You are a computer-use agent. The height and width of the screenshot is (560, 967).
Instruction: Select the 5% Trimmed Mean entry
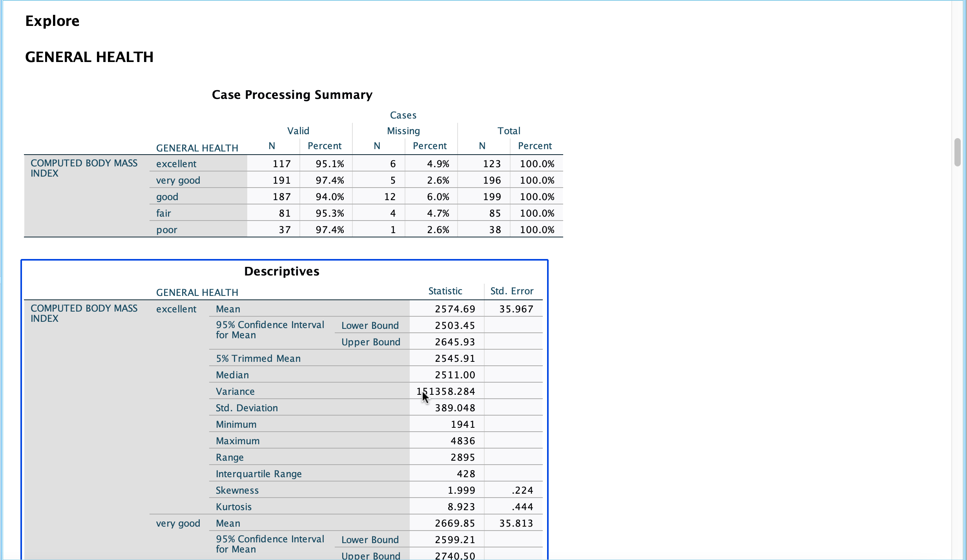pos(258,358)
